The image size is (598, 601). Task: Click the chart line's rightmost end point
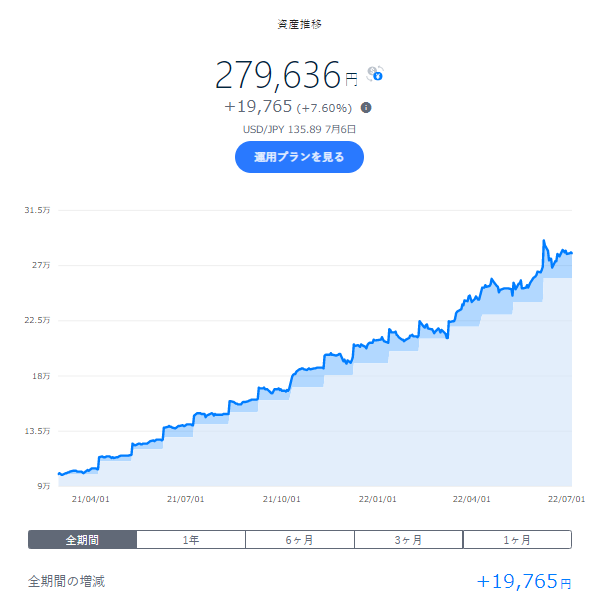coord(572,253)
